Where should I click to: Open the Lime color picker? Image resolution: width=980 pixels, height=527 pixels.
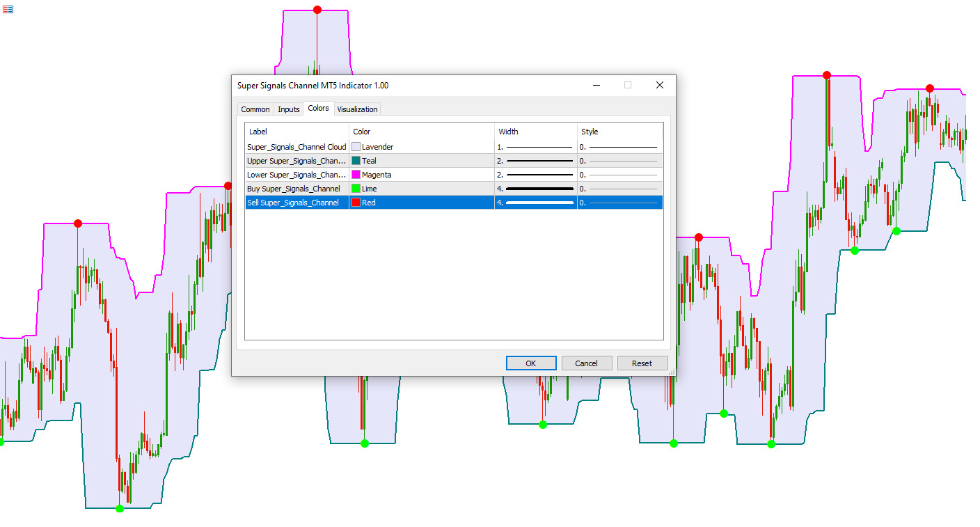[x=358, y=189]
